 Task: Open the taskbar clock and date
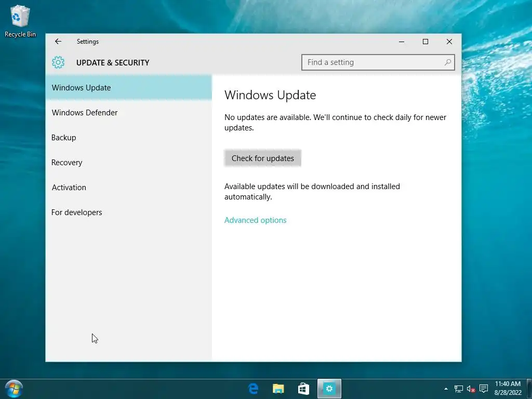coord(508,389)
